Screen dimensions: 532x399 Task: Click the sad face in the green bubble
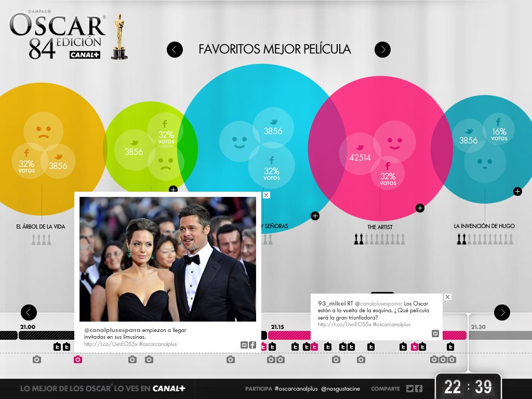coord(166,164)
